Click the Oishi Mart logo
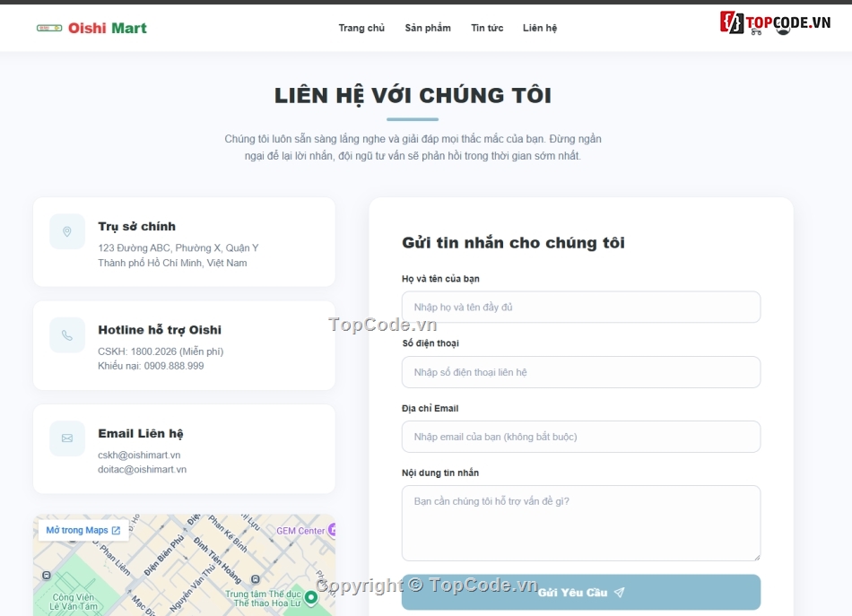The width and height of the screenshot is (852, 616). point(91,28)
